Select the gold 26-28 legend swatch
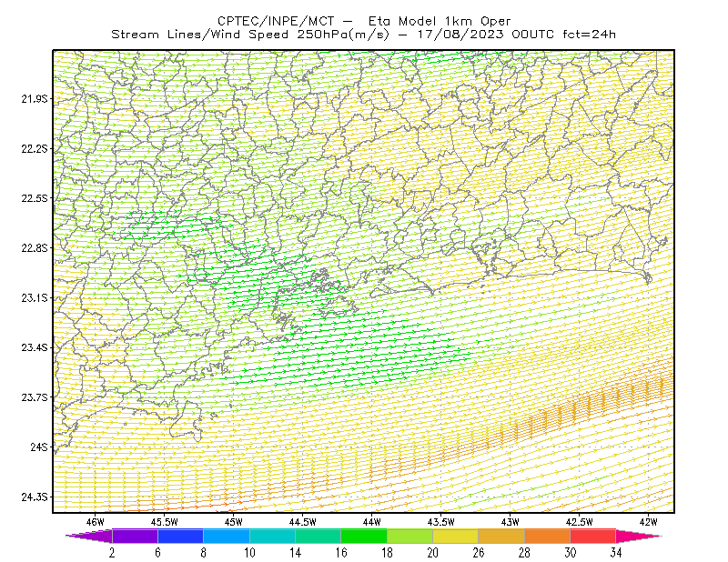 [x=501, y=536]
